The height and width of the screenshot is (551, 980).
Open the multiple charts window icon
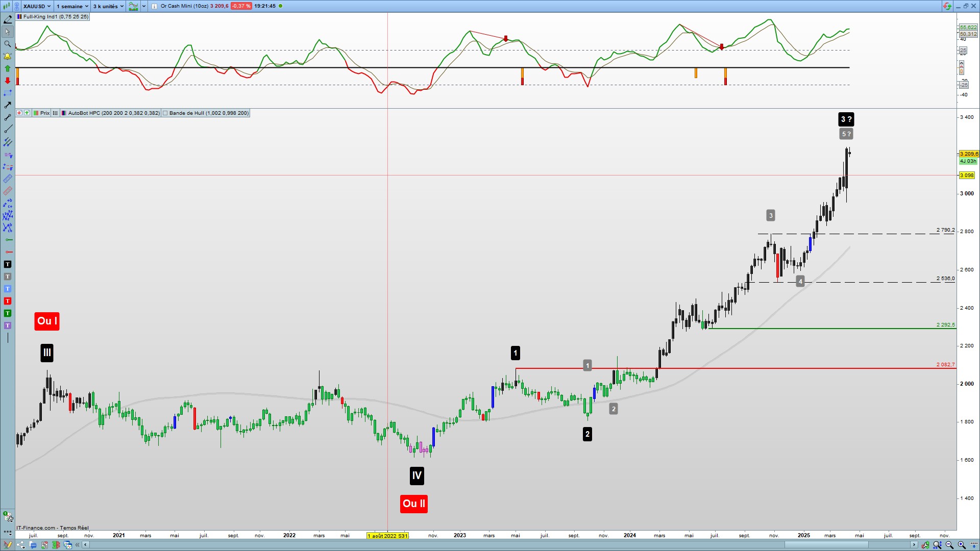[x=68, y=545]
